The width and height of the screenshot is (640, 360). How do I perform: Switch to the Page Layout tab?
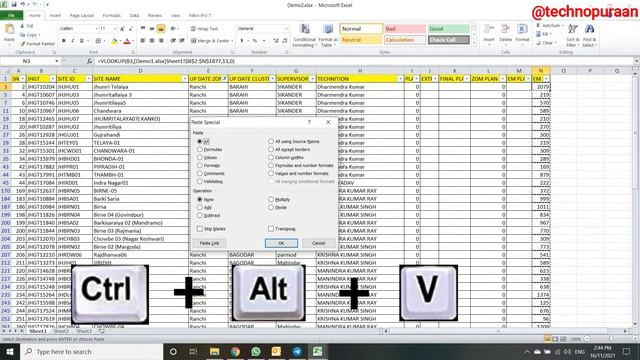point(82,16)
